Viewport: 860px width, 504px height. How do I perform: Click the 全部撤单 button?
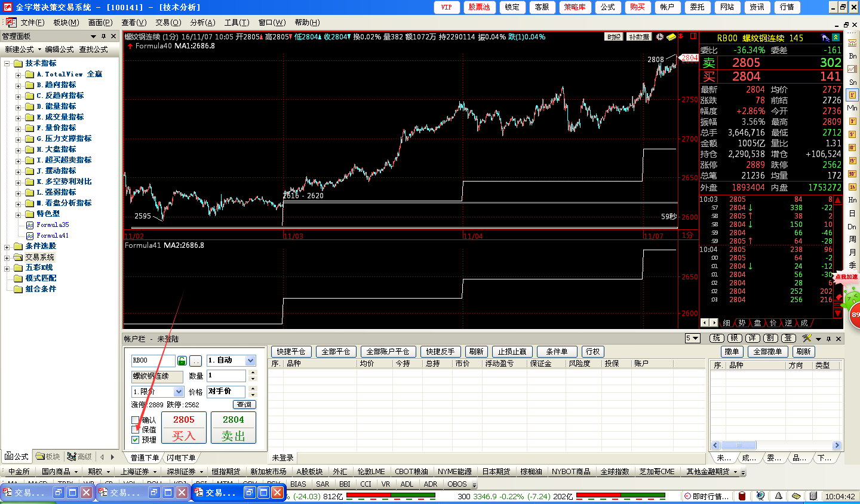tap(767, 352)
